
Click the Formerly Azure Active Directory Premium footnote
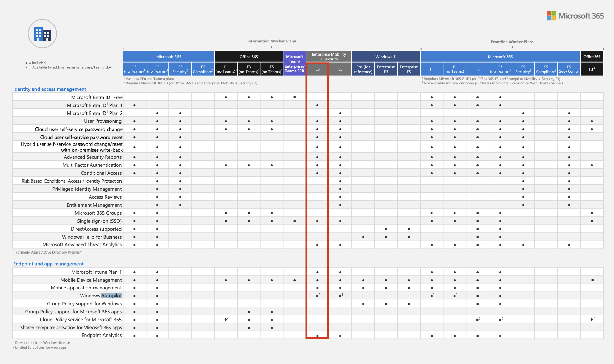pyautogui.click(x=49, y=252)
